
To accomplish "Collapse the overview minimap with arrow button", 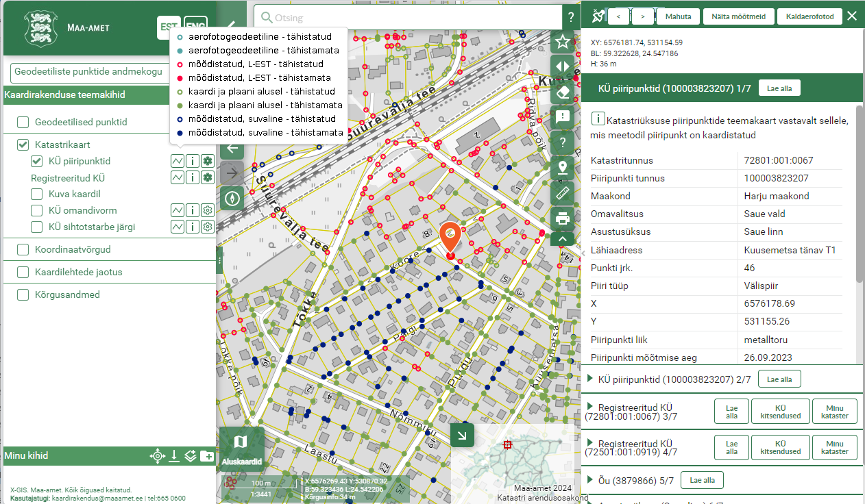I will [462, 435].
